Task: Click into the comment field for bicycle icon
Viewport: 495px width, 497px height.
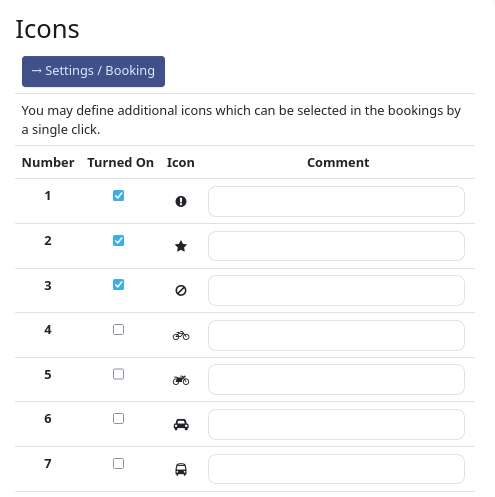Action: point(336,335)
